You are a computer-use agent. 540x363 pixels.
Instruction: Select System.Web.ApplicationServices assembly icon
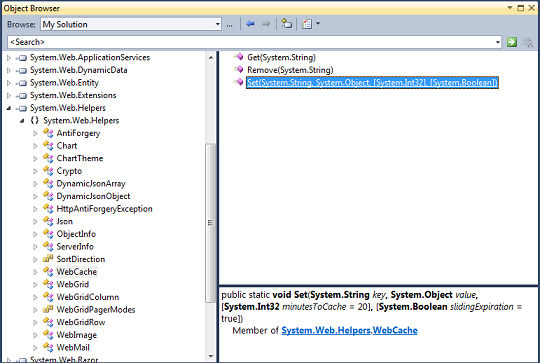pos(22,58)
